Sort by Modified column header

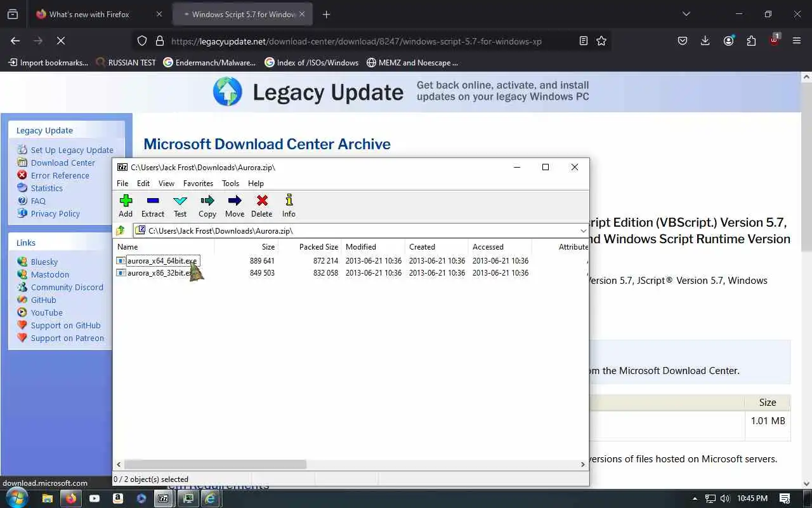tap(373, 247)
